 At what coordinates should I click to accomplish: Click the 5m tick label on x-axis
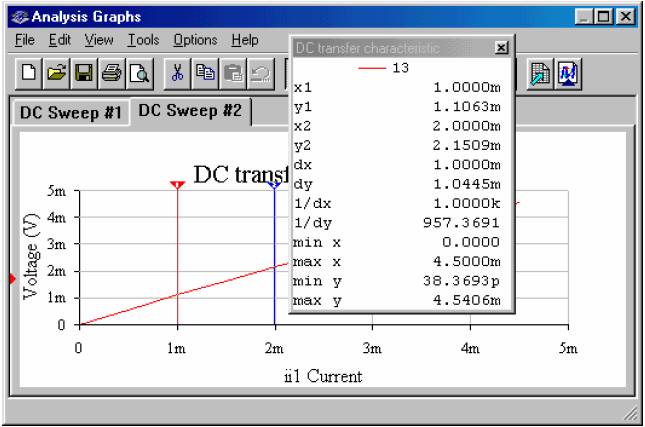[568, 348]
